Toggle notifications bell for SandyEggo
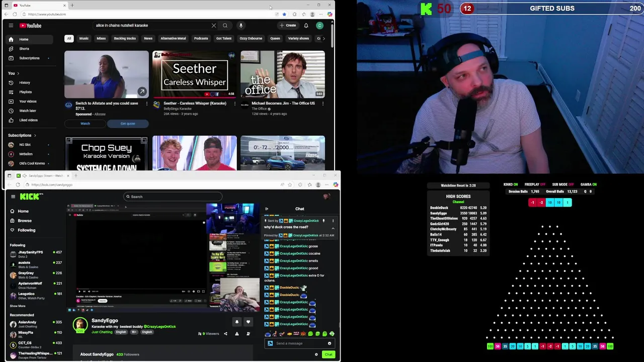Screen dimensions: 644x362 coord(237,322)
